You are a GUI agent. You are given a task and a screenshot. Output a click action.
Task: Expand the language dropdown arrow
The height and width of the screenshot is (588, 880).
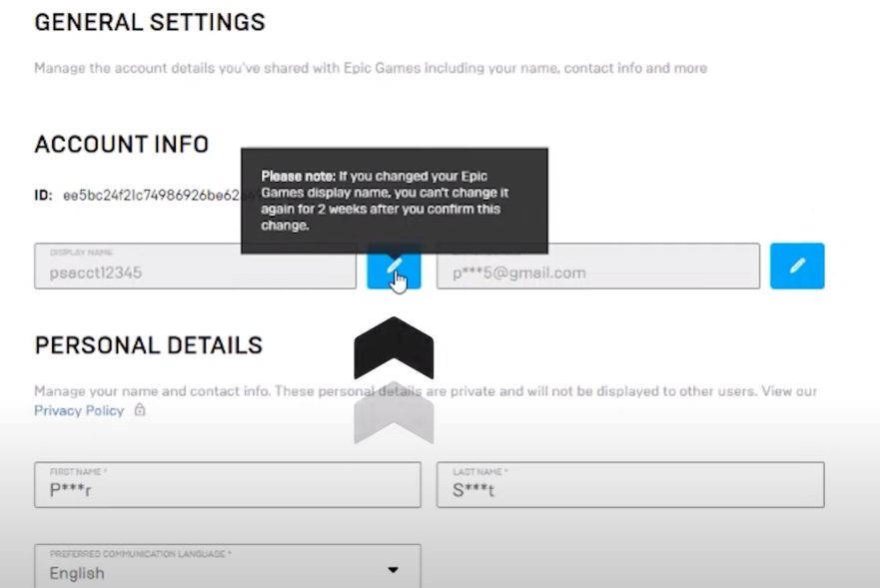point(393,570)
